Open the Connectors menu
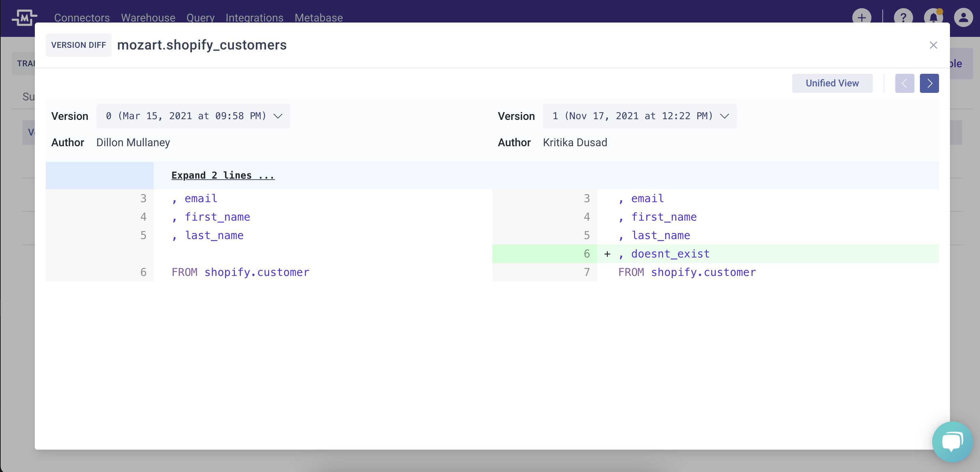 [x=82, y=17]
